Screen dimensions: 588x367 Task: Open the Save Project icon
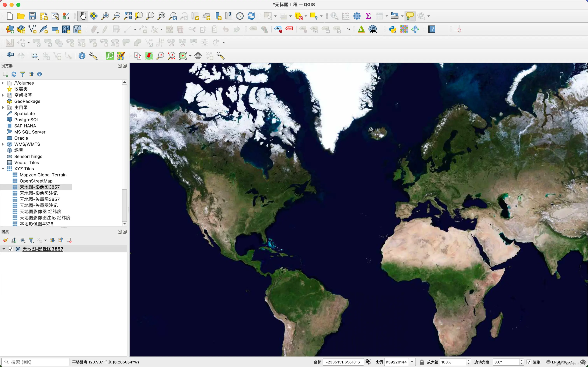click(x=32, y=16)
